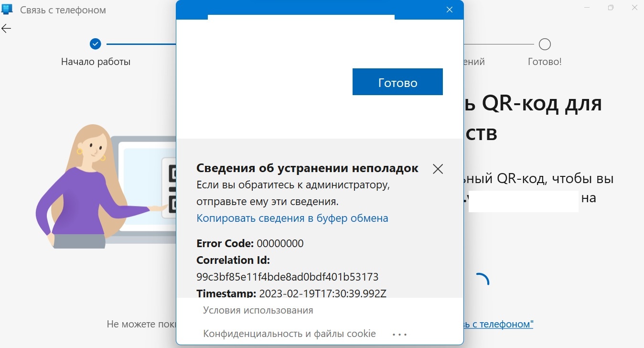The image size is (644, 348).
Task: Click the Сведения об устранении неполадок heading
Action: click(307, 168)
